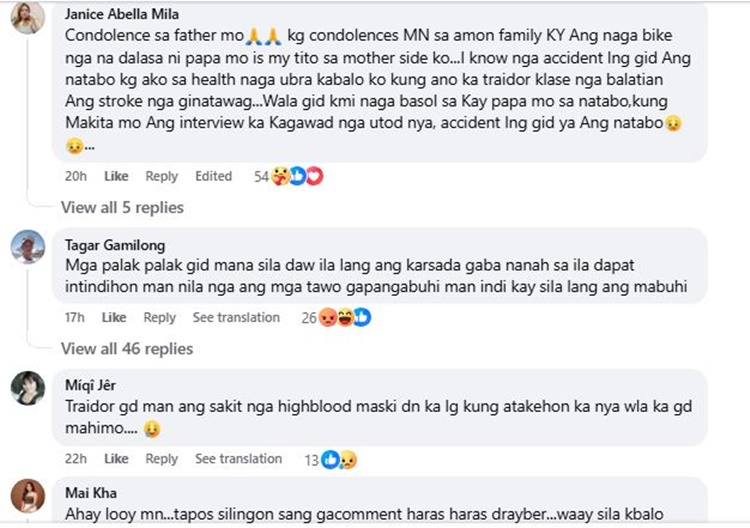Expand all 46 replies under Tagar's comment
750x528 pixels.
pos(126,348)
